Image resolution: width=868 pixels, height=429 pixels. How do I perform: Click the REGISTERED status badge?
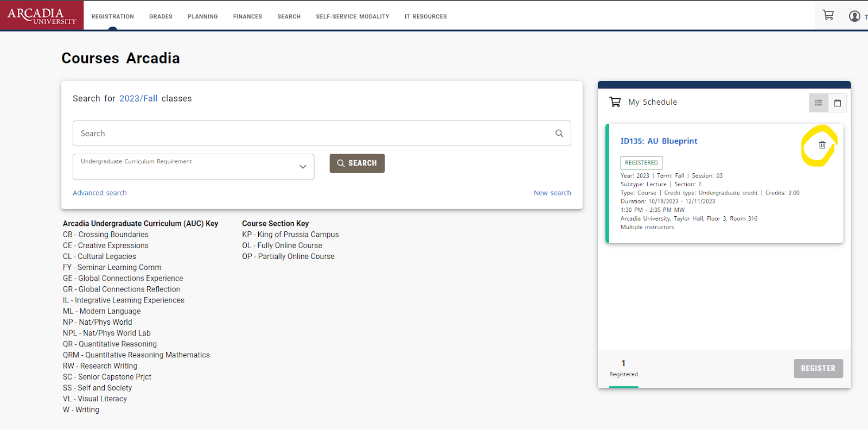[x=641, y=163]
